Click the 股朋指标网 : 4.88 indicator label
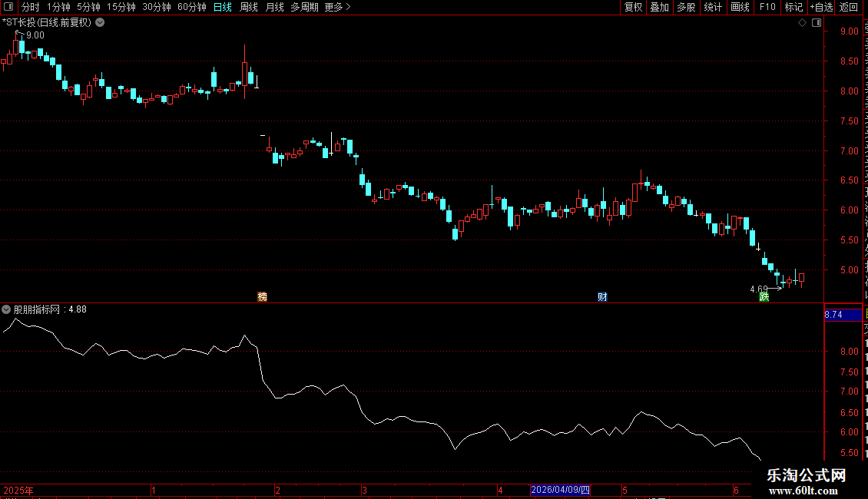Viewport: 868px width, 499px height. tap(50, 309)
